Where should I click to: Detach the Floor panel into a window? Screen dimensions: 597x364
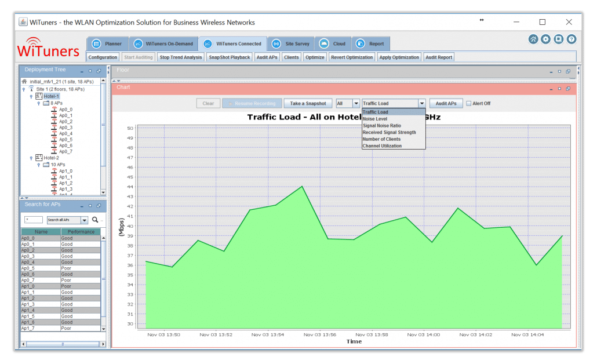(x=568, y=71)
